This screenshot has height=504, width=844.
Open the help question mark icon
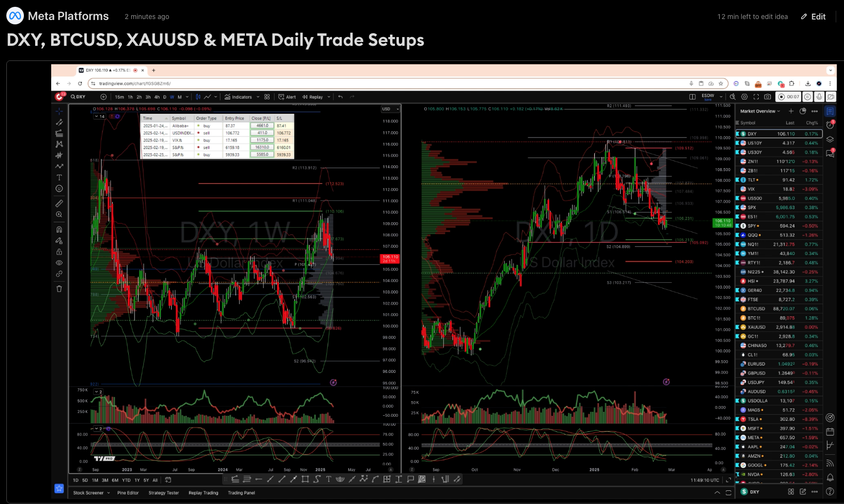click(x=830, y=492)
